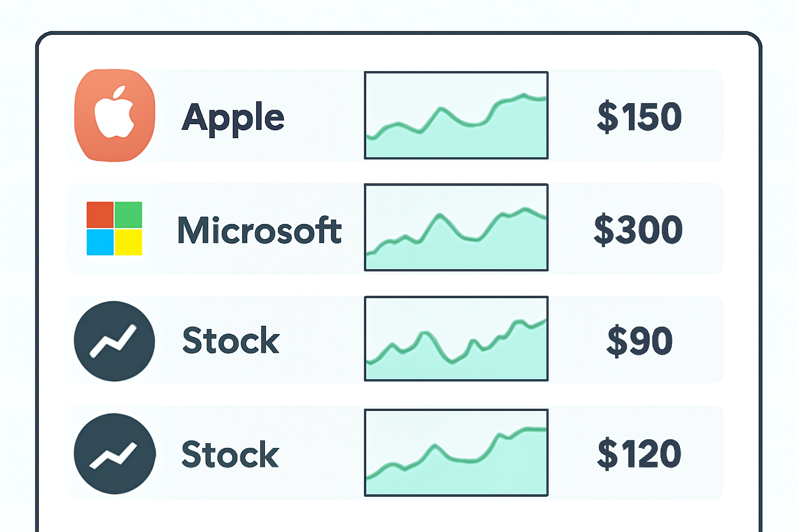Click the $120 price value

[x=639, y=454]
